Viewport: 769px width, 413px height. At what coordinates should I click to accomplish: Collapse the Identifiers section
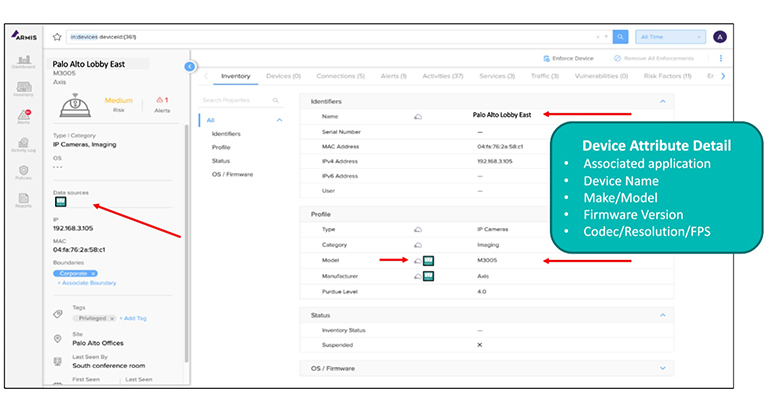pyautogui.click(x=663, y=102)
